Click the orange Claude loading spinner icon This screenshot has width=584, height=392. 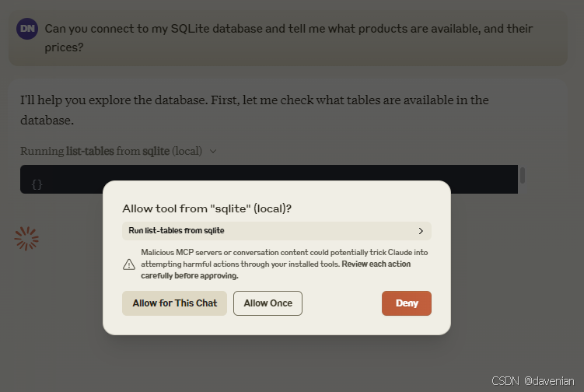26,239
